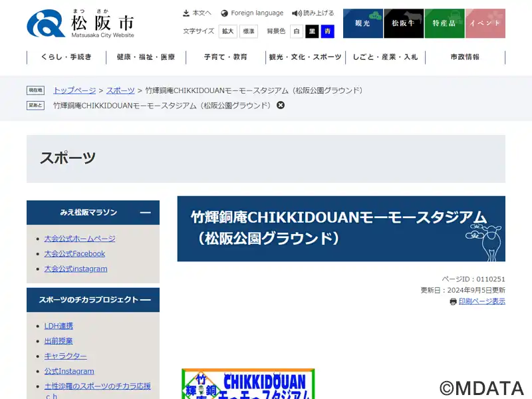Reset text size with 標準 button

click(249, 31)
